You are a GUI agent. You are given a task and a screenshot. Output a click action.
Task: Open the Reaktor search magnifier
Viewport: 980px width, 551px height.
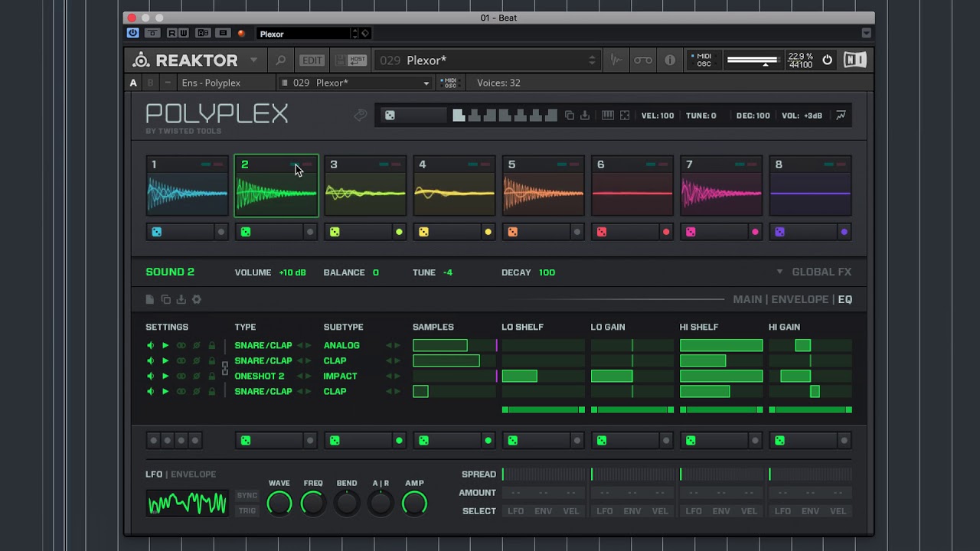tap(281, 60)
